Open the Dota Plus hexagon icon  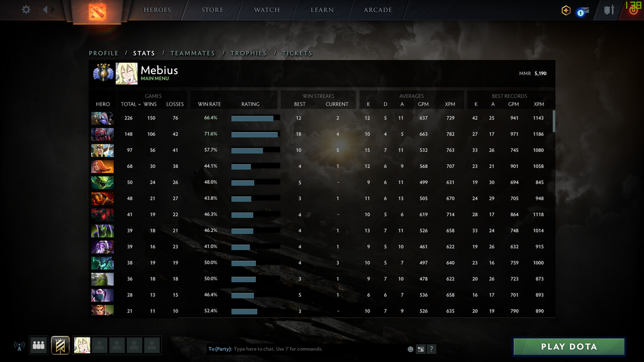pos(566,11)
